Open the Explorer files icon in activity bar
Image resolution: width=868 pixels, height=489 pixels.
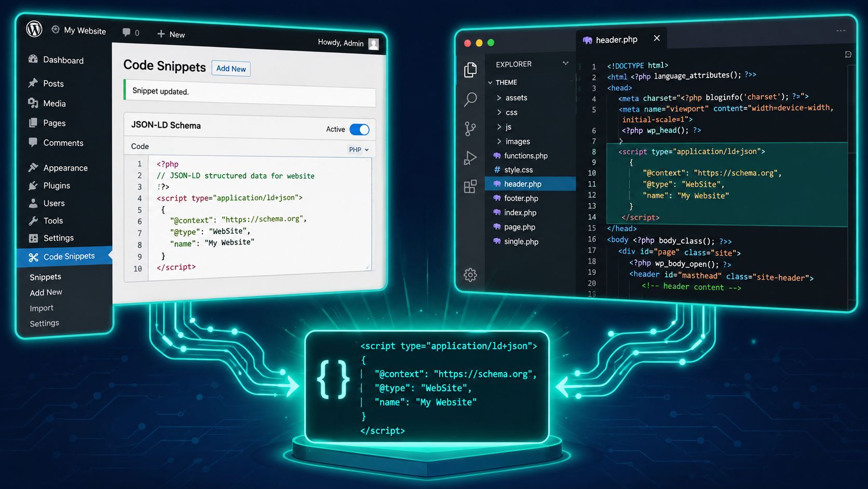tap(470, 70)
